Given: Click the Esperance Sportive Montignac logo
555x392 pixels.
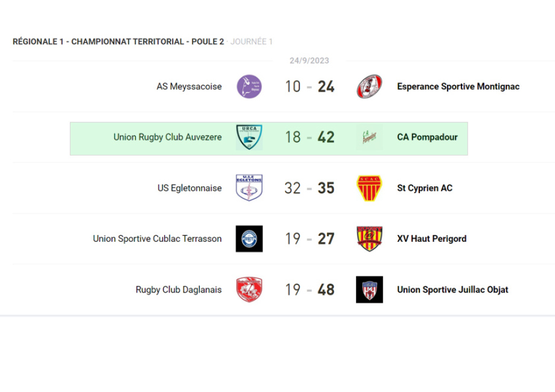Looking at the screenshot, I should (x=369, y=87).
